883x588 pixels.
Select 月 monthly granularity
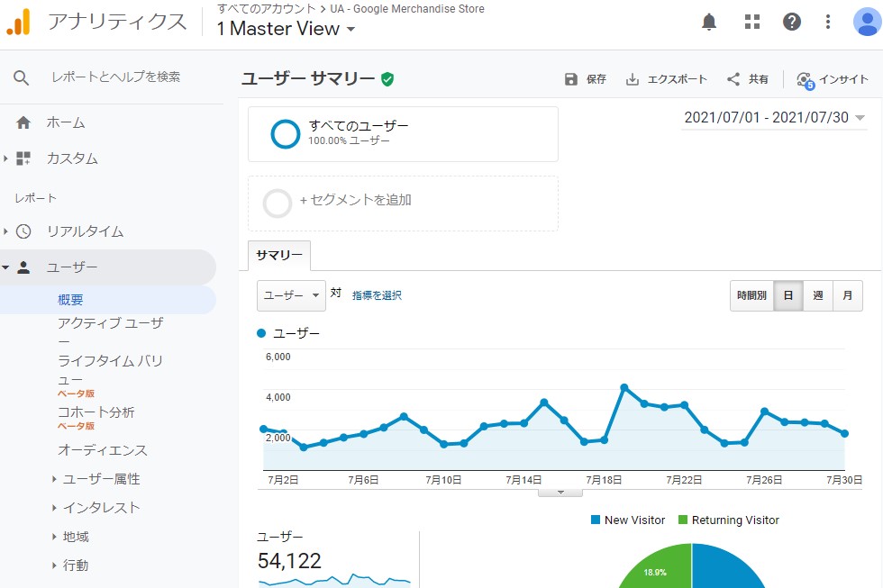(x=848, y=295)
